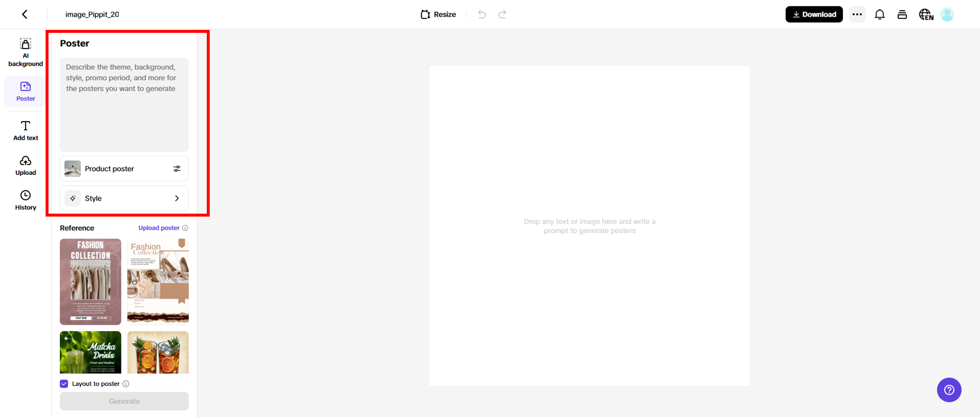Image resolution: width=980 pixels, height=417 pixels.
Task: Select the Fashion Collection pink reference poster
Action: point(90,282)
